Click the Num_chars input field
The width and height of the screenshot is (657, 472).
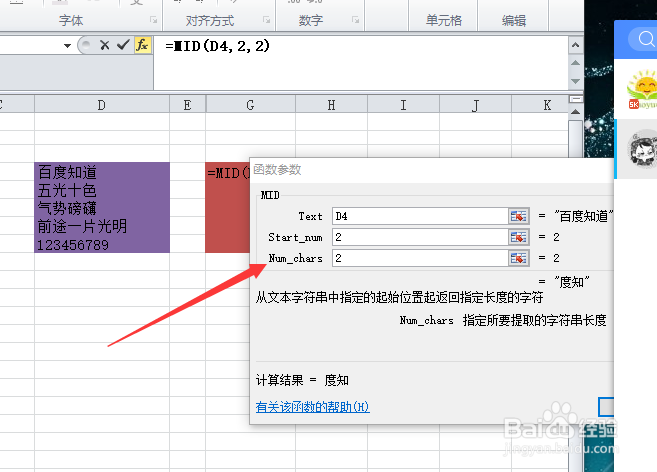(420, 258)
